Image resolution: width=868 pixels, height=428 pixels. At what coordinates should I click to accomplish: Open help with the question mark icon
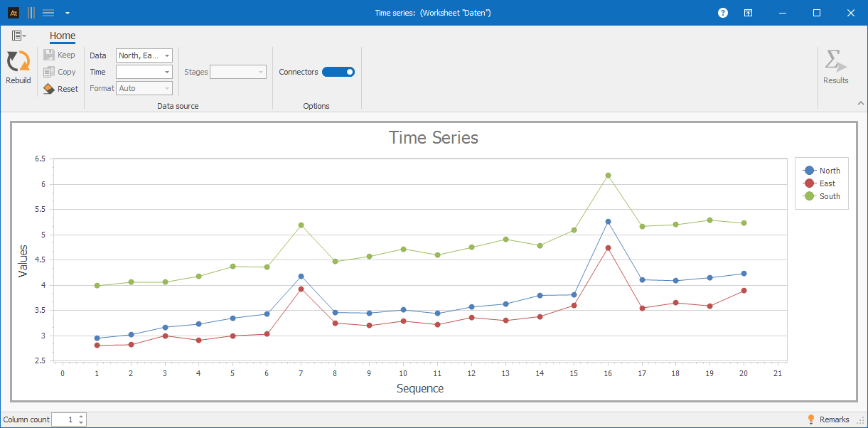[723, 13]
